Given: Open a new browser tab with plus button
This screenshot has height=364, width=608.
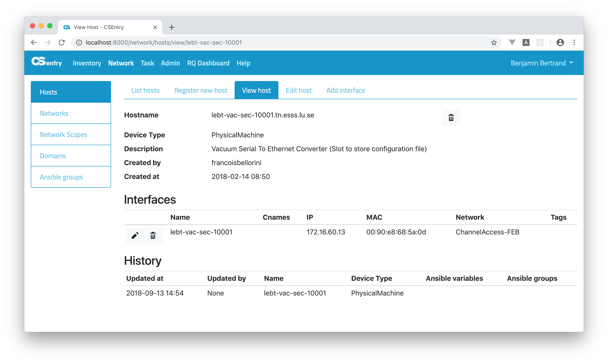Looking at the screenshot, I should point(172,27).
